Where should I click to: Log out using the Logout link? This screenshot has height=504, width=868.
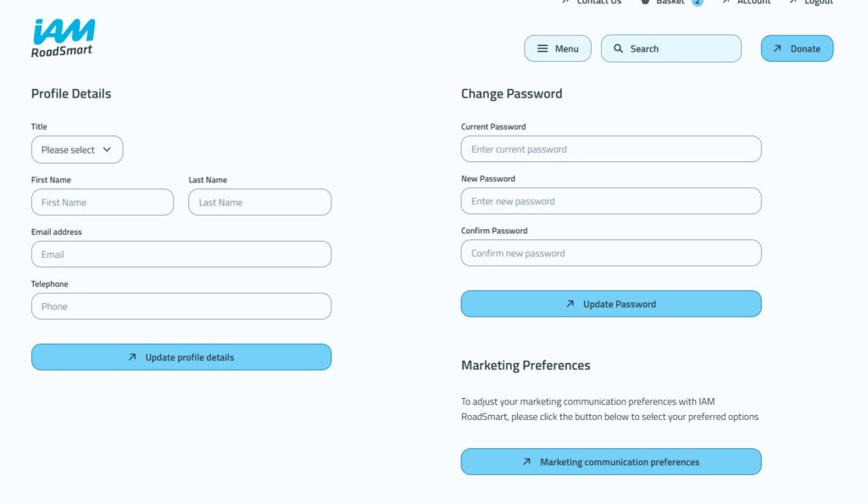coord(818,3)
